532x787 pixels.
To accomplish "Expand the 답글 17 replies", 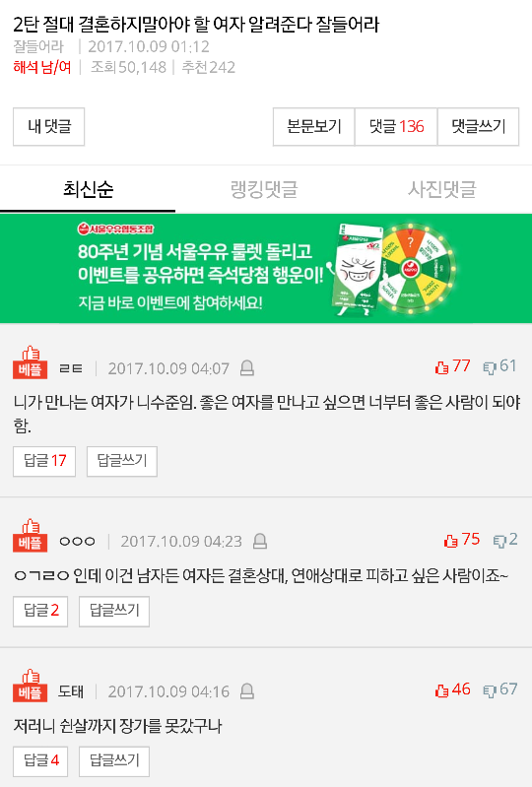I will [x=44, y=461].
